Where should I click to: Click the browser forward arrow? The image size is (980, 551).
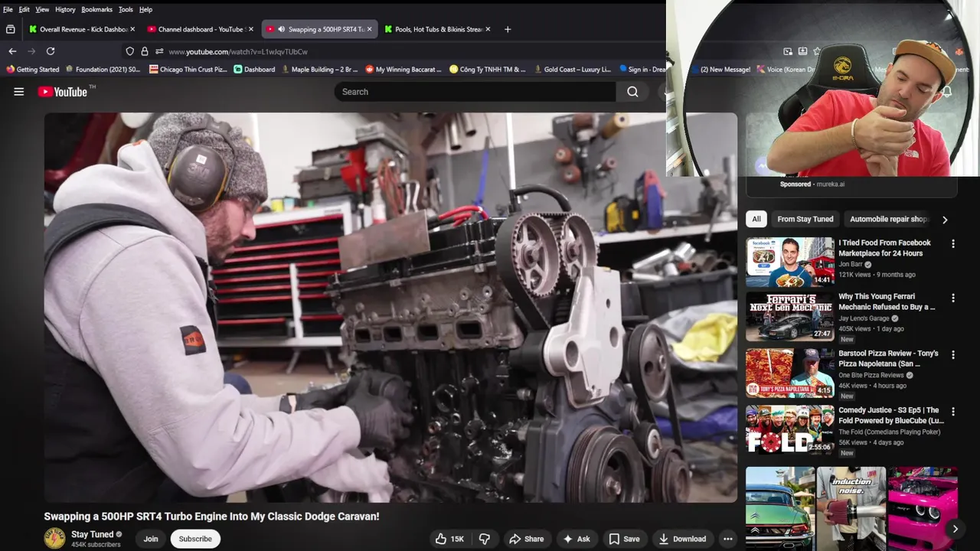[x=31, y=51]
